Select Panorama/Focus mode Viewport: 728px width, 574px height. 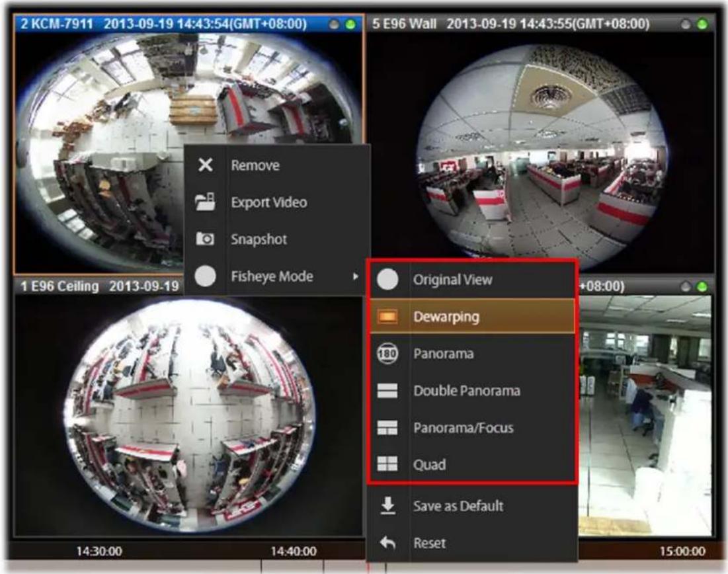472,428
